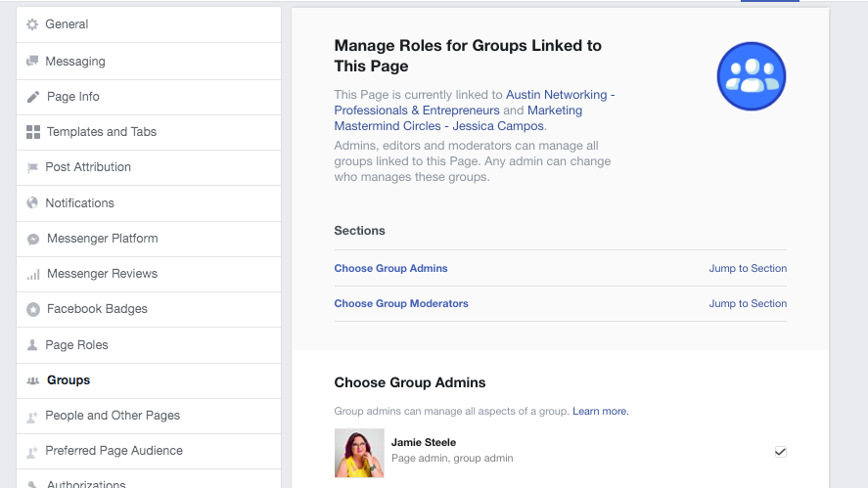Uncheck Jamie Steele group admin checkbox

click(780, 452)
